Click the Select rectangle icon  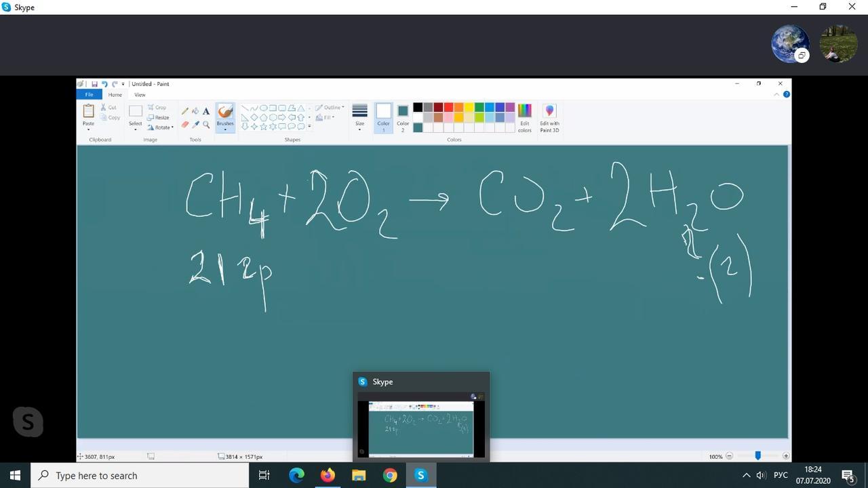[136, 111]
